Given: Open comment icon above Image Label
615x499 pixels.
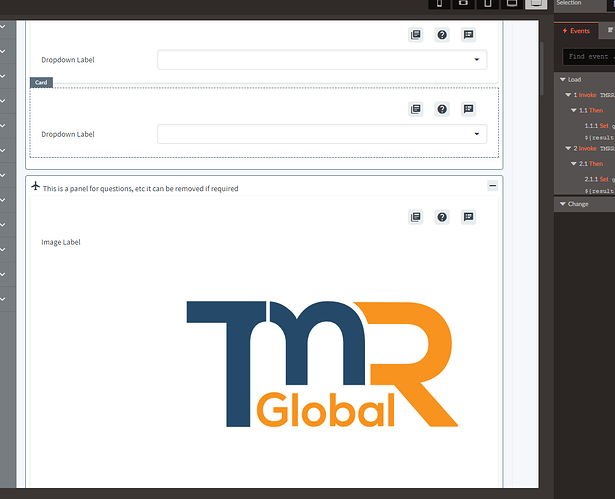Looking at the screenshot, I should [x=468, y=217].
